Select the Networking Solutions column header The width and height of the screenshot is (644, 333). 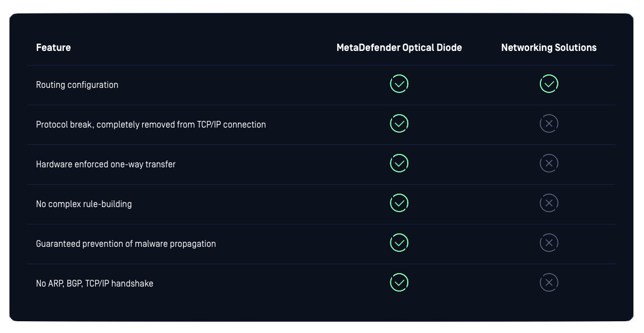point(549,48)
